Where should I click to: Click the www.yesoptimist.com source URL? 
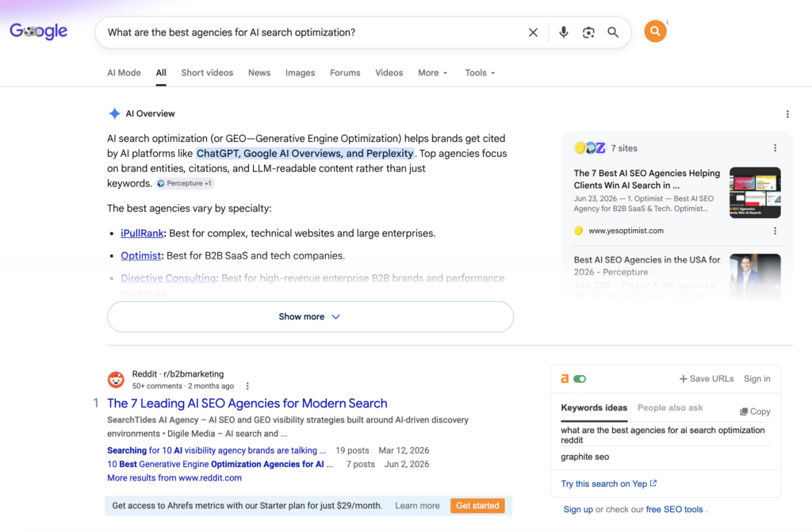point(626,231)
